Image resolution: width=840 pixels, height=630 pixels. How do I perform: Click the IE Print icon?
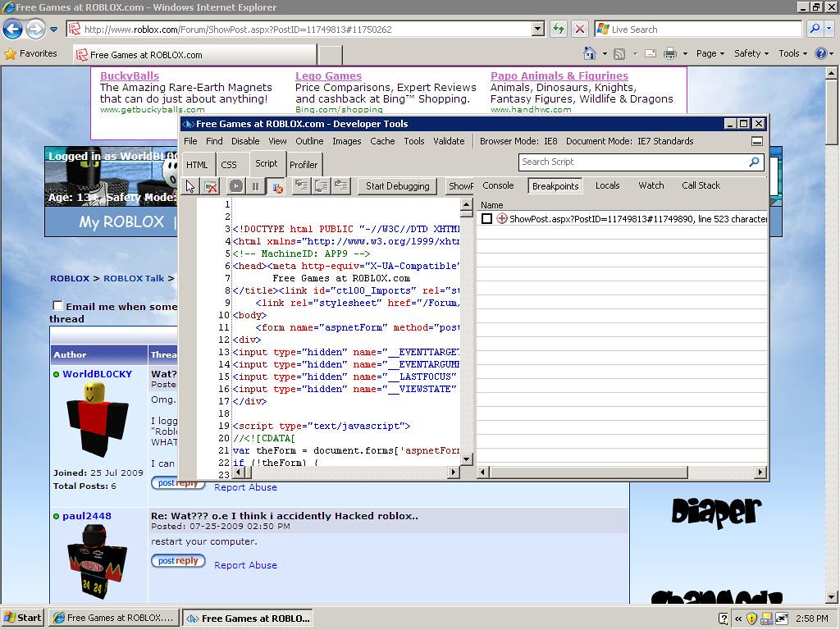coord(669,53)
